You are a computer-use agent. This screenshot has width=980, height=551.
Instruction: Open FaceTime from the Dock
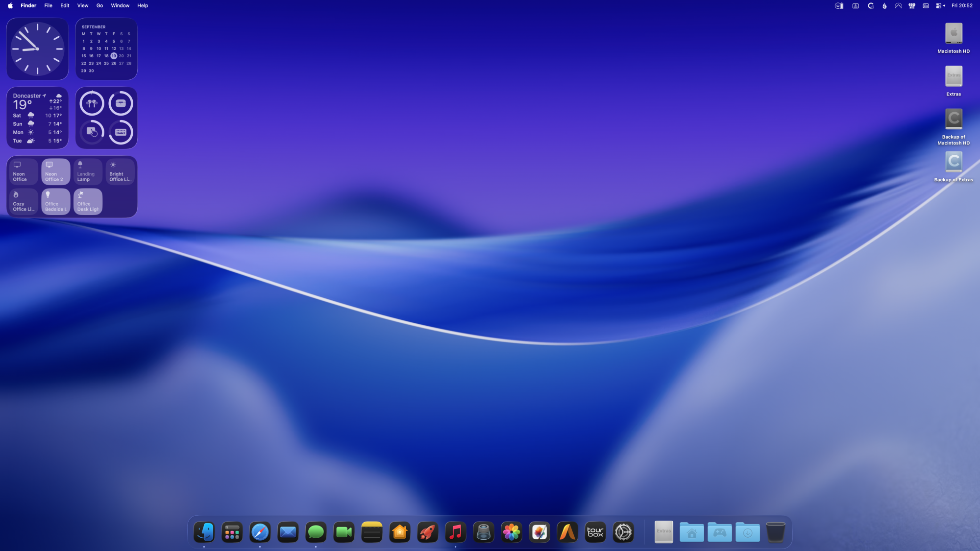[x=343, y=532]
